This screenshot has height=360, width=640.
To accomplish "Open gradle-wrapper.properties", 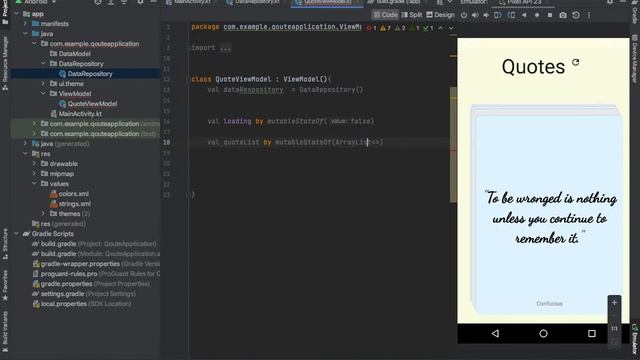I will (x=96, y=264).
